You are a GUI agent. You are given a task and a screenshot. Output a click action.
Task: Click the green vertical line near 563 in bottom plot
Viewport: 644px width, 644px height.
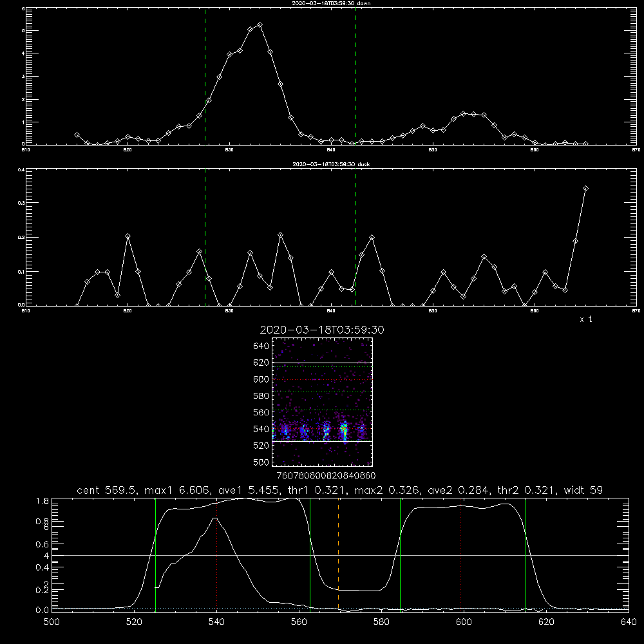(x=310, y=554)
